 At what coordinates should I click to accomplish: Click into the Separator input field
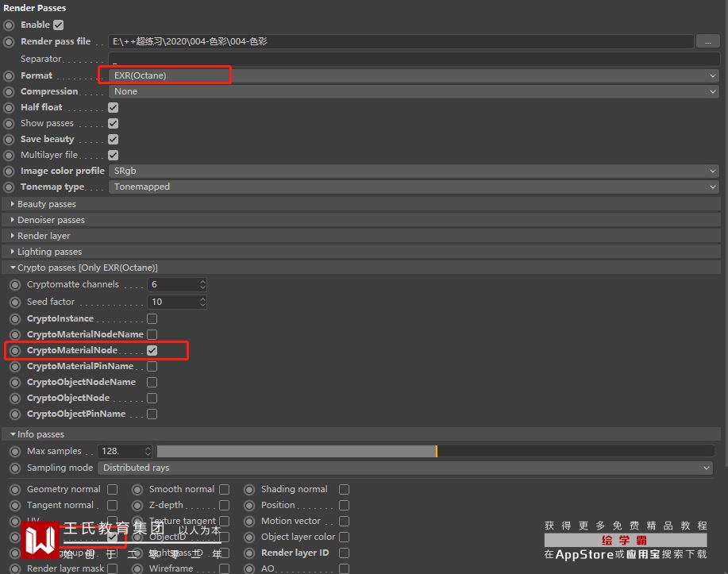coord(414,60)
